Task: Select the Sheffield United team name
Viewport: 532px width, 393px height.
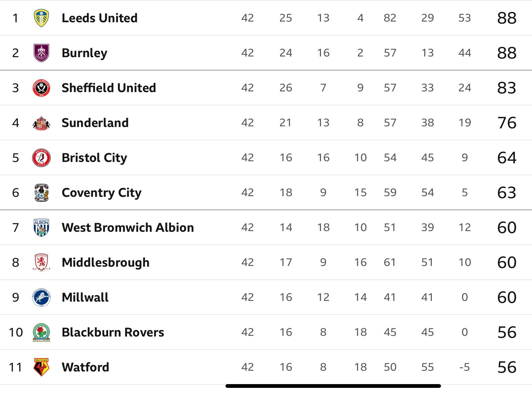Action: click(x=109, y=88)
